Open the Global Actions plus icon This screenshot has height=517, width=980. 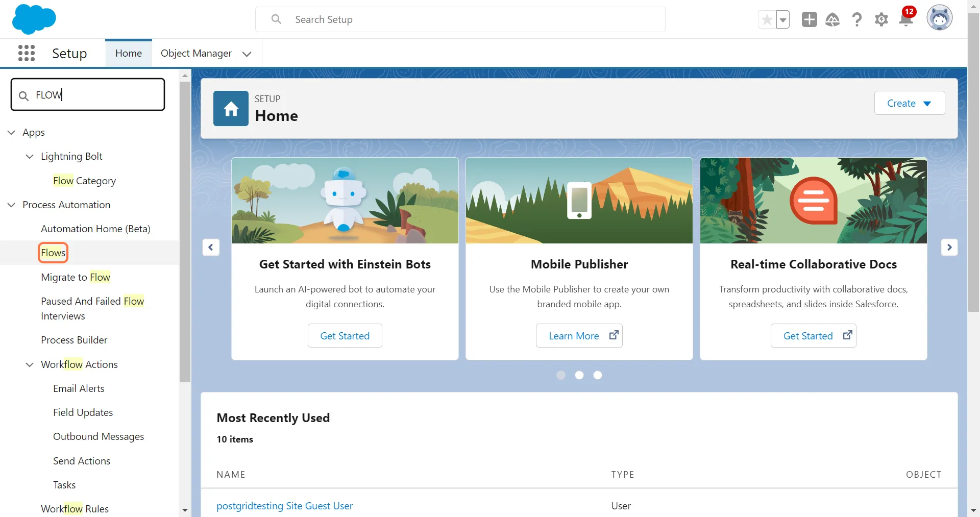(809, 19)
